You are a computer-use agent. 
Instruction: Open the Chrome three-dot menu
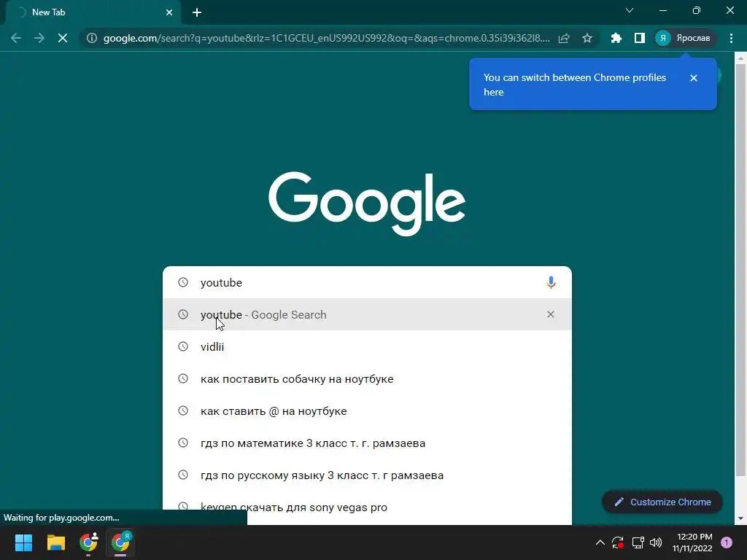tap(731, 38)
